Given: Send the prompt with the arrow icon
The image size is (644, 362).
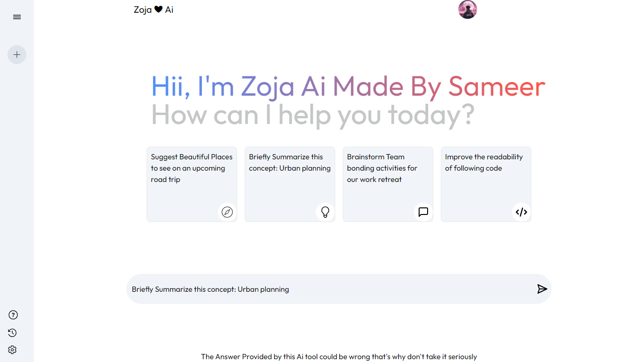Looking at the screenshot, I should click(x=542, y=289).
